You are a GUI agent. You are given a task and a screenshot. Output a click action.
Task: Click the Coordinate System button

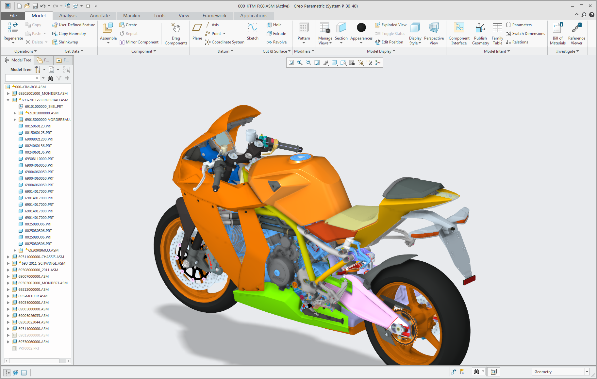pos(225,42)
